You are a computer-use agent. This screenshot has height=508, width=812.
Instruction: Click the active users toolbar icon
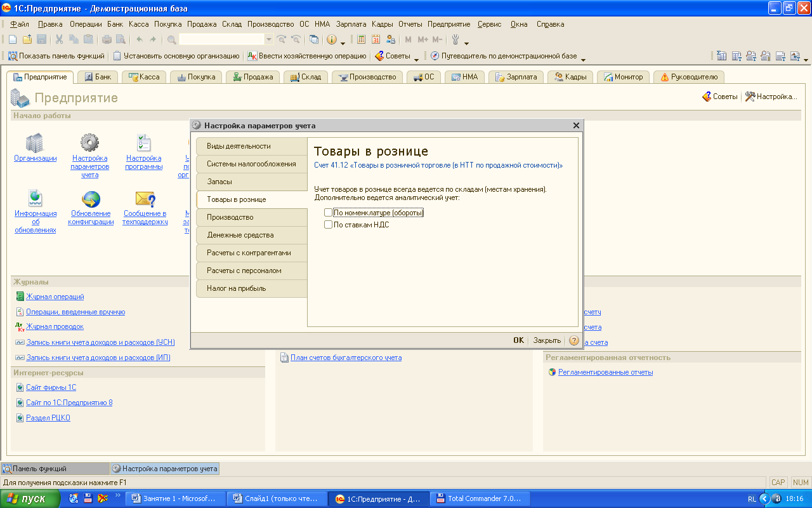390,39
